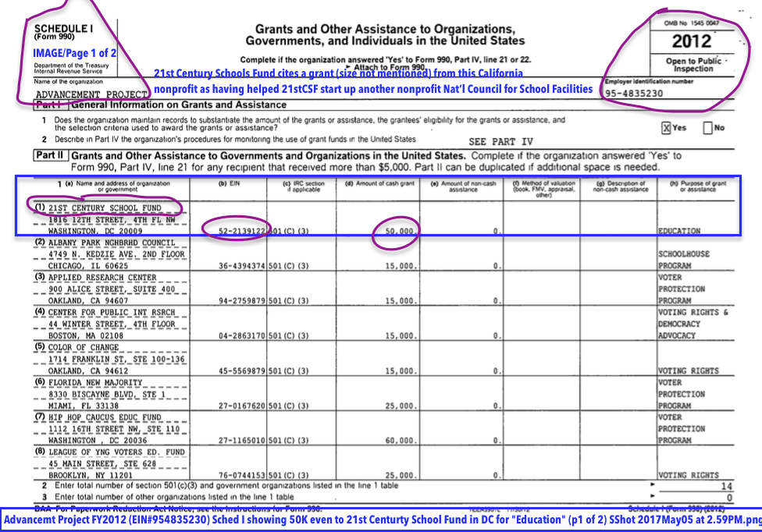Image resolution: width=762 pixels, height=532 pixels.
Task: Click the blue 'IMAGE/Page 1 of 2' annotation
Action: pyautogui.click(x=74, y=52)
